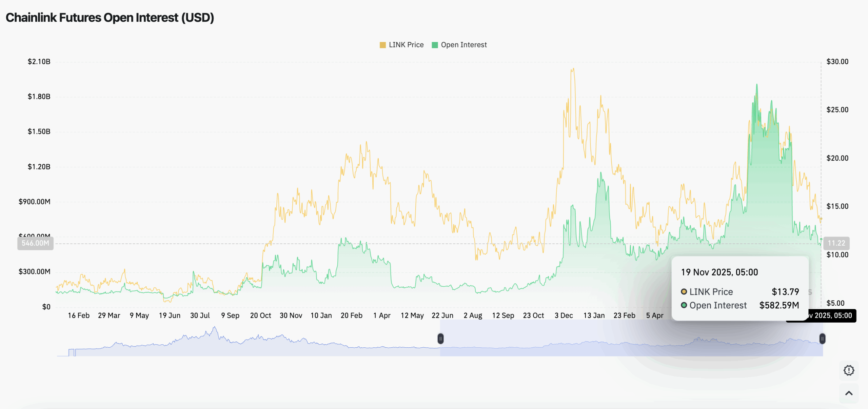Select the '23 Oct' axis label on the timeline

point(533,315)
